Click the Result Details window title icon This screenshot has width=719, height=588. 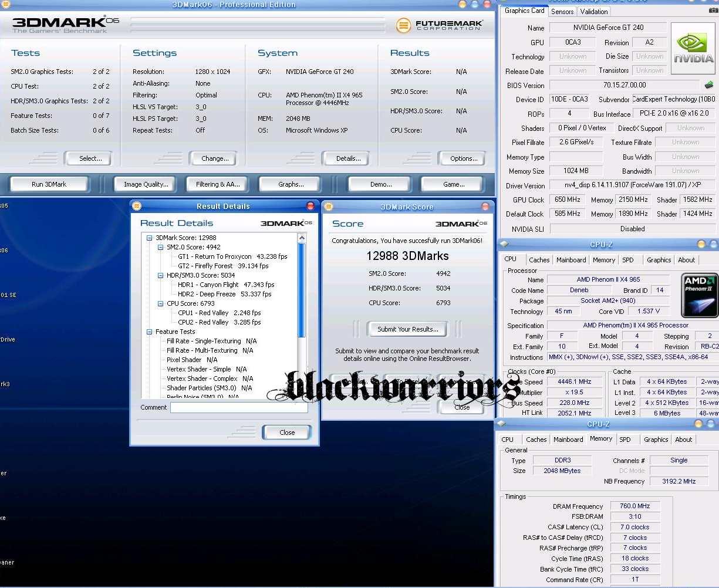(137, 206)
